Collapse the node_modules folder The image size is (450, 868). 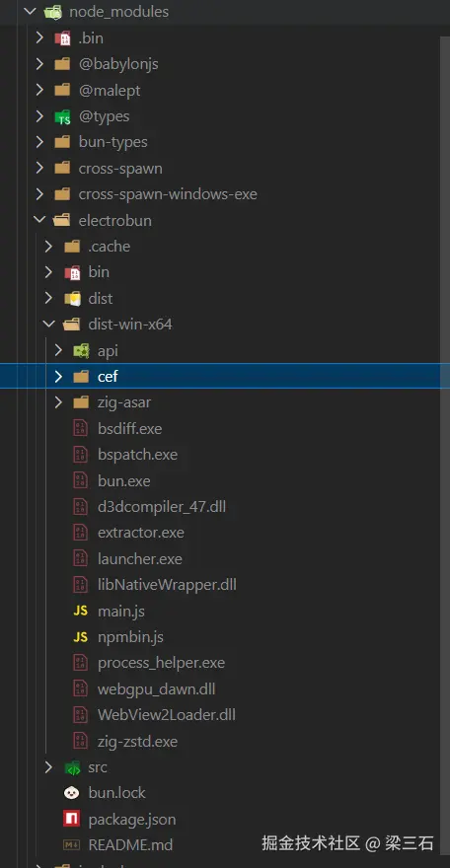click(x=30, y=11)
